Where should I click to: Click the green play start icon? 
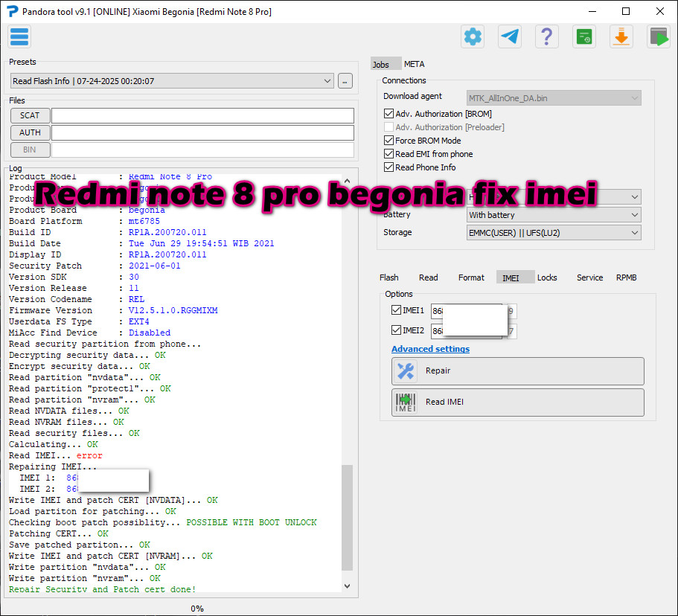(659, 36)
